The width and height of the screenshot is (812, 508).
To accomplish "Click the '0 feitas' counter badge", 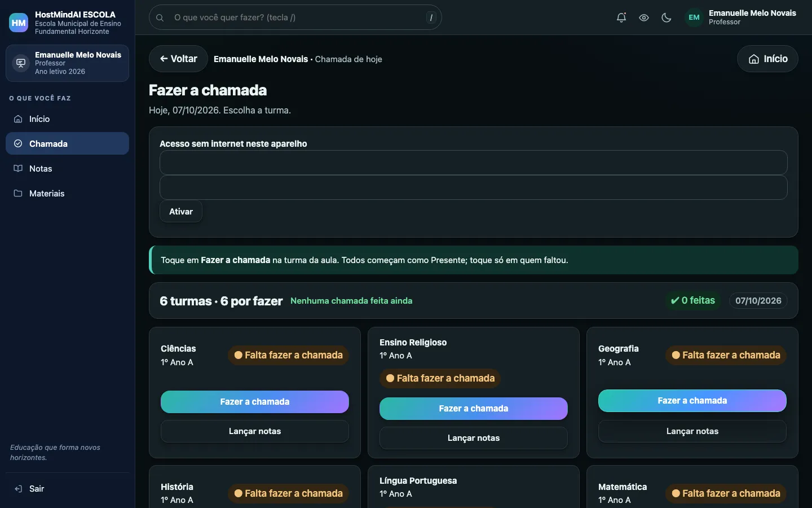I will [x=693, y=301].
